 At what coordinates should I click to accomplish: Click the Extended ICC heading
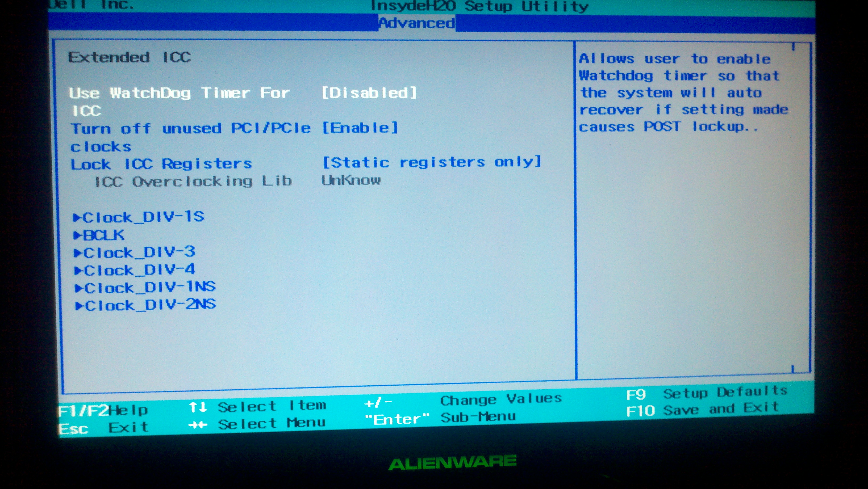coord(130,57)
